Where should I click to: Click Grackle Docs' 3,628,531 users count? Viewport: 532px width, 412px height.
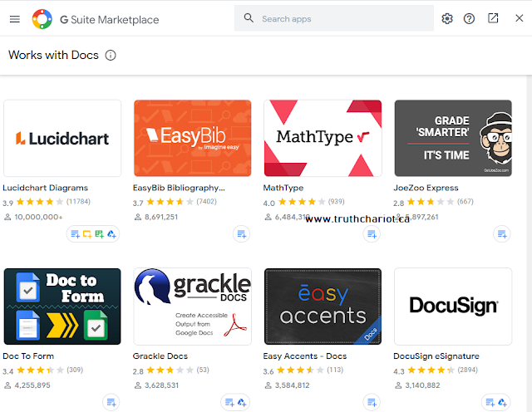(x=156, y=385)
